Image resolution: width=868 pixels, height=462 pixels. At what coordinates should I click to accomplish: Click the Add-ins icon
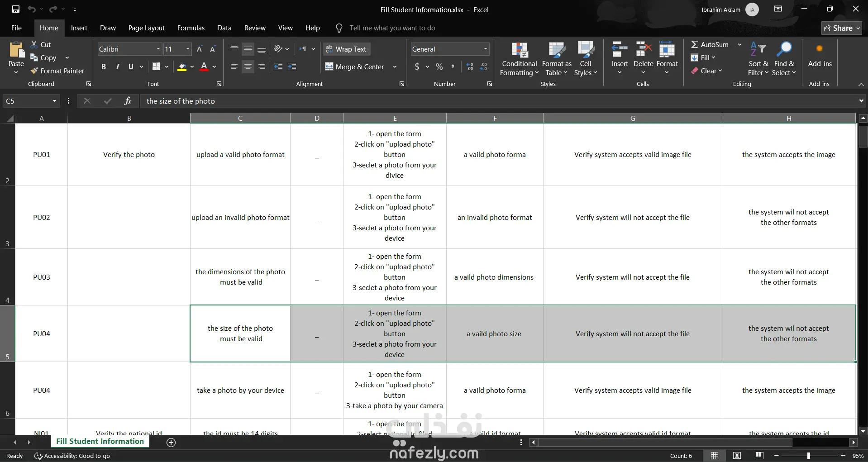click(820, 54)
